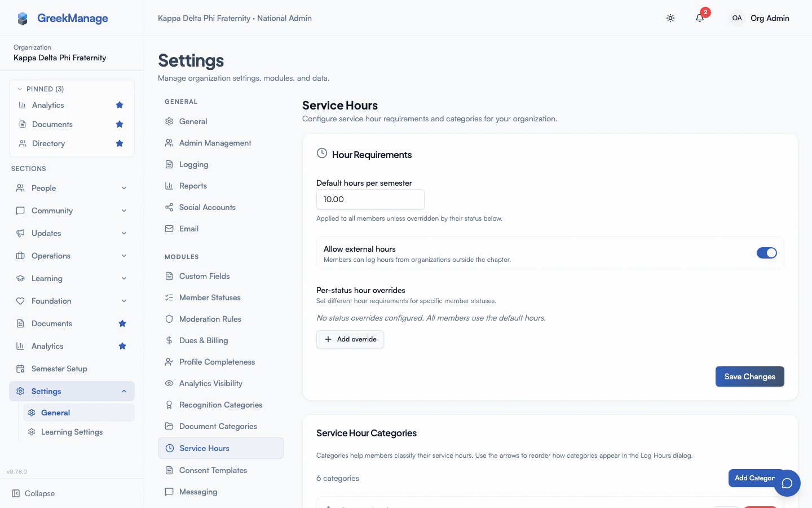Image resolution: width=812 pixels, height=508 pixels.
Task: Click the Add override button
Action: tap(350, 339)
